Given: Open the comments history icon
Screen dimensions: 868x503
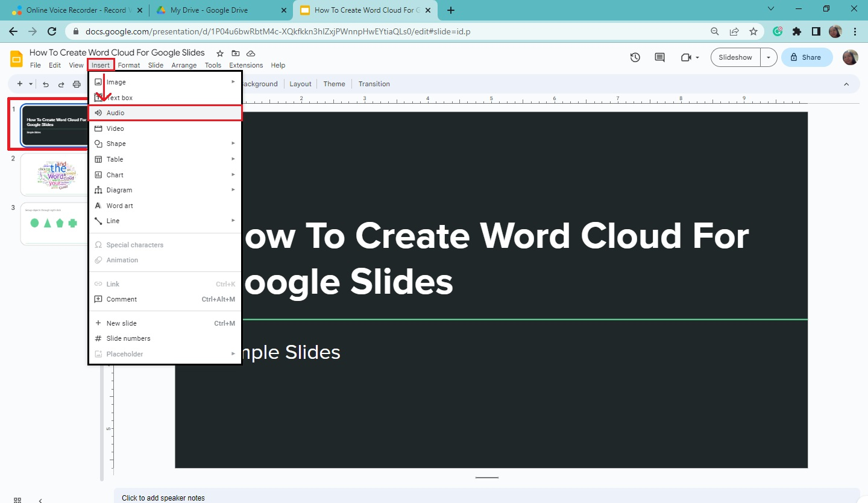Looking at the screenshot, I should (x=659, y=57).
